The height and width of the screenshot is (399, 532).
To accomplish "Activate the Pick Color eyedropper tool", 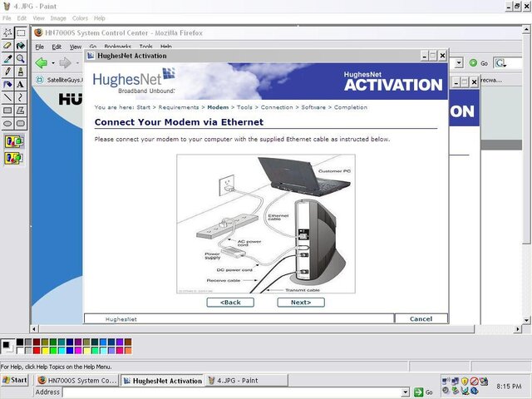I will pos(7,58).
